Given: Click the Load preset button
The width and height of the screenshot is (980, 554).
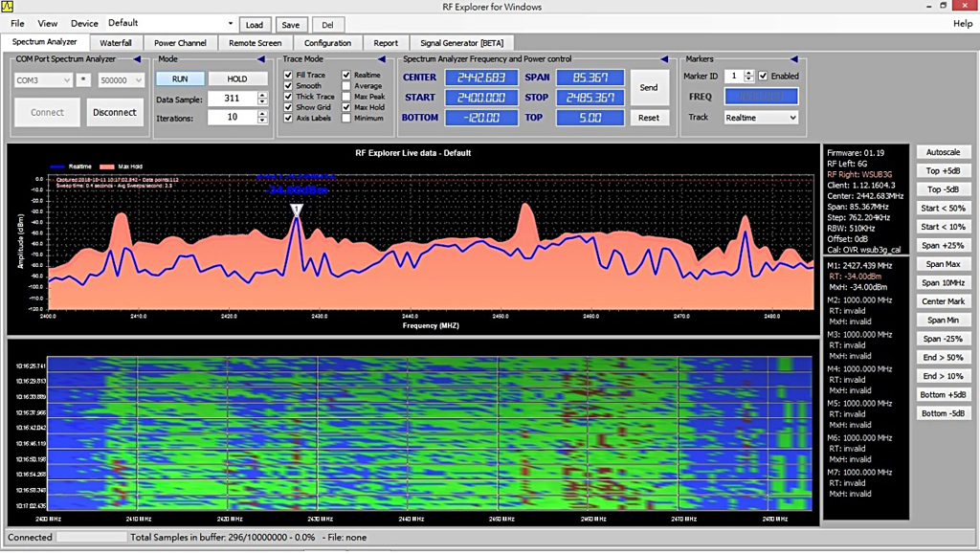Looking at the screenshot, I should (255, 25).
